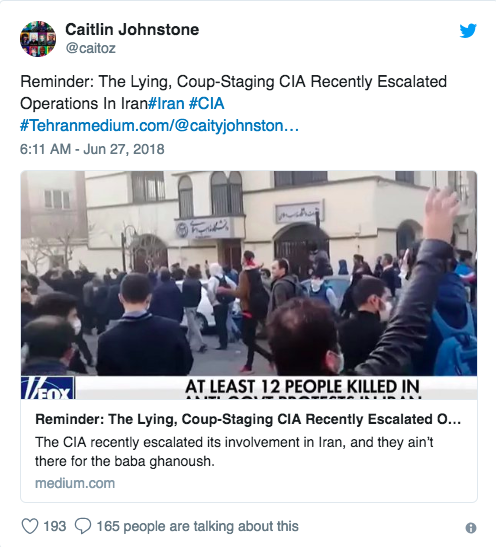Image resolution: width=496 pixels, height=547 pixels.
Task: Open replies via the speech bubble icon
Action: pos(83,526)
